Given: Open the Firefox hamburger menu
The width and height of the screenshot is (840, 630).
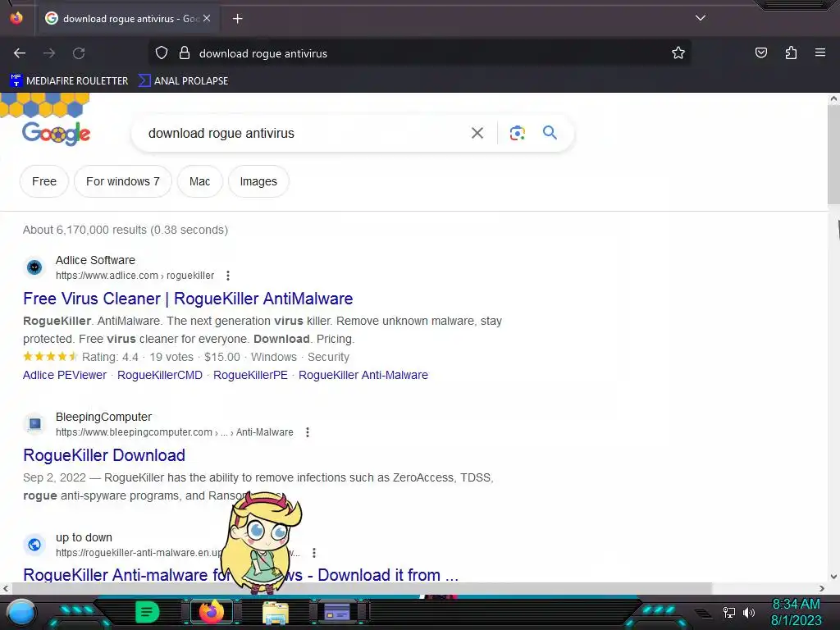Looking at the screenshot, I should click(820, 52).
